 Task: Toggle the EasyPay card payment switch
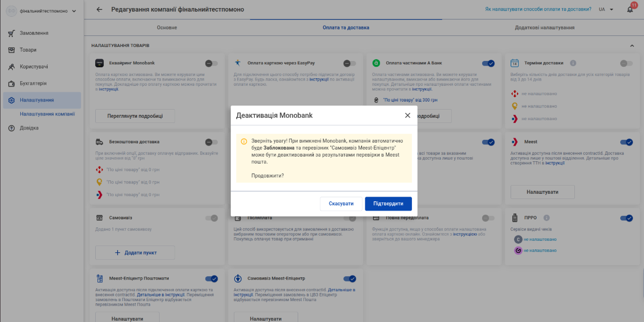click(x=349, y=63)
